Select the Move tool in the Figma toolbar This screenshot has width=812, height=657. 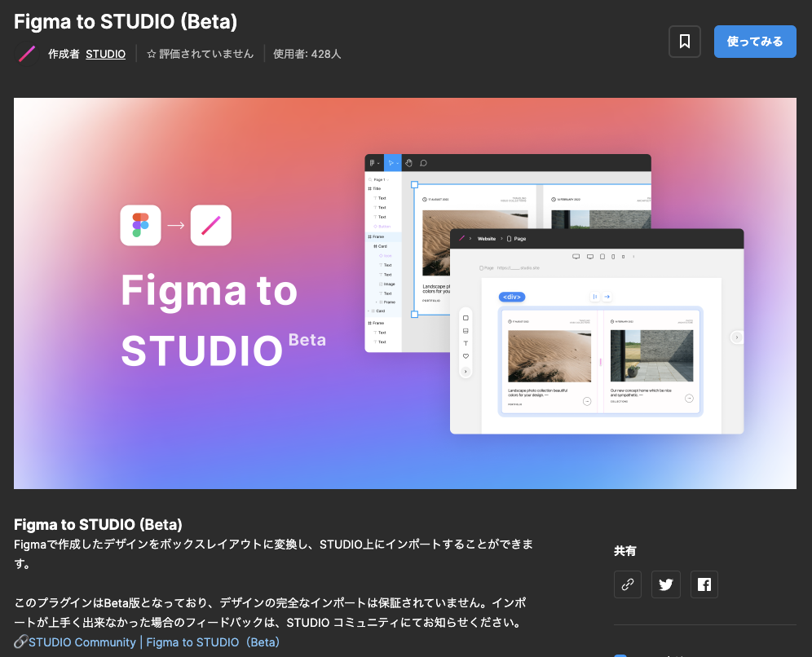coord(391,164)
